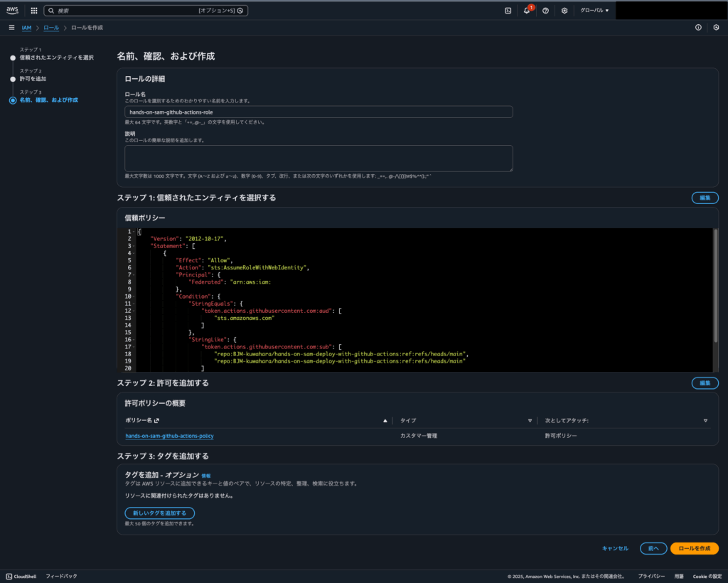The image size is (728, 583).
Task: Click the info circle icon at right
Action: click(x=698, y=27)
